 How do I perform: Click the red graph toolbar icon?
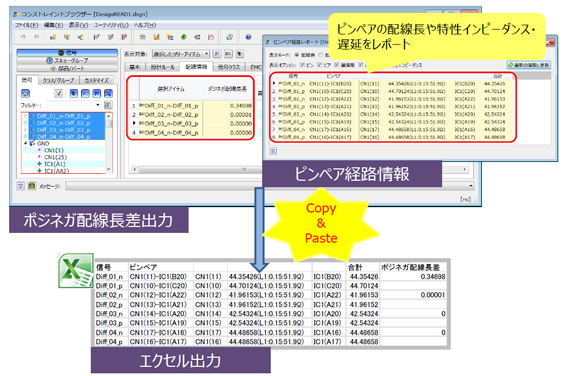coord(210,37)
